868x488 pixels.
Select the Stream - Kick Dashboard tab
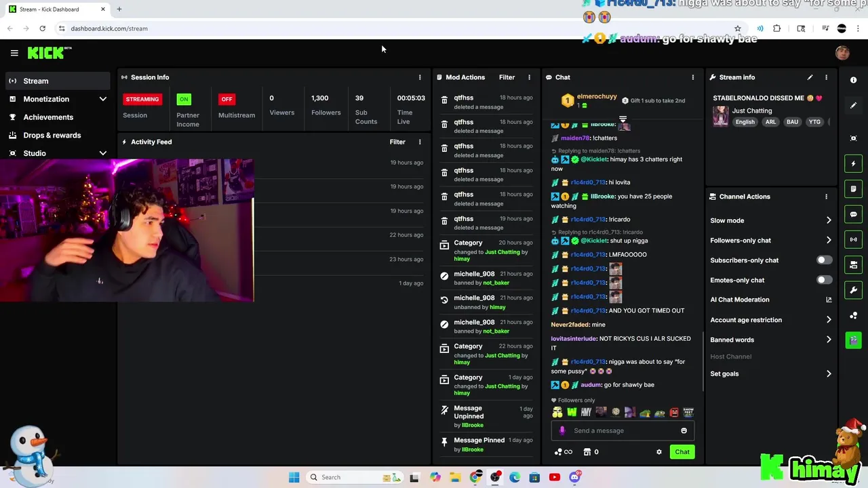pyautogui.click(x=57, y=9)
